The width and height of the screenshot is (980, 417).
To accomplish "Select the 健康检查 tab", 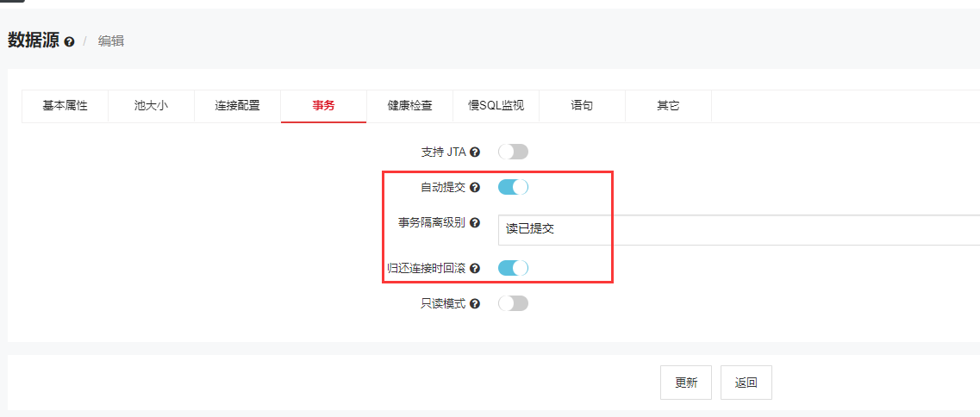I will pos(409,106).
